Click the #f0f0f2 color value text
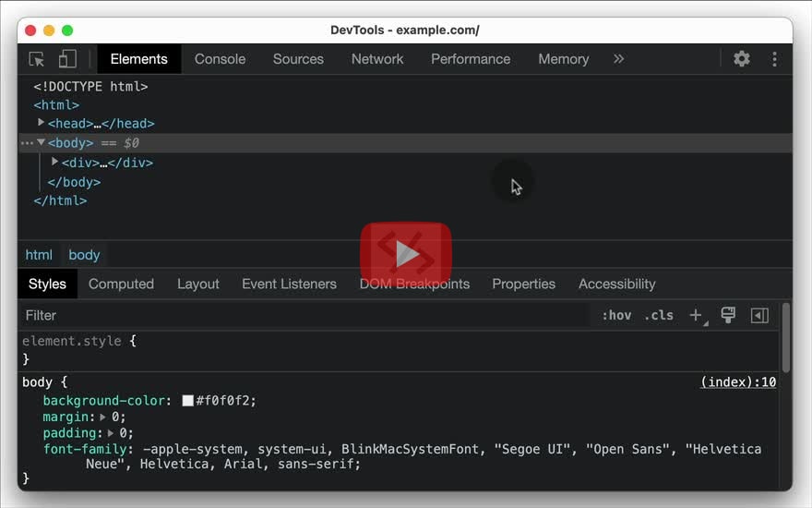812x508 pixels. [x=222, y=401]
